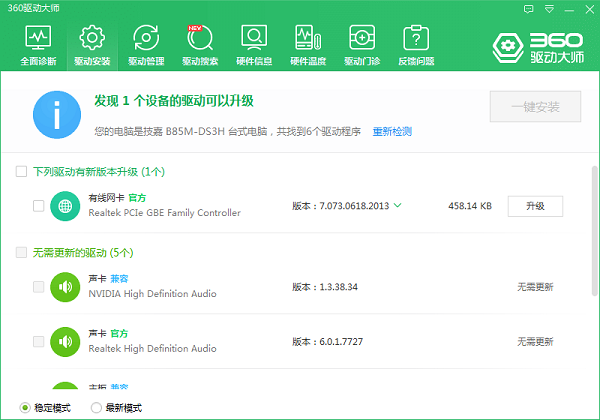Open 驱动门诊 driver clinic icon
Viewport: 600px width, 420px height.
pyautogui.click(x=362, y=45)
